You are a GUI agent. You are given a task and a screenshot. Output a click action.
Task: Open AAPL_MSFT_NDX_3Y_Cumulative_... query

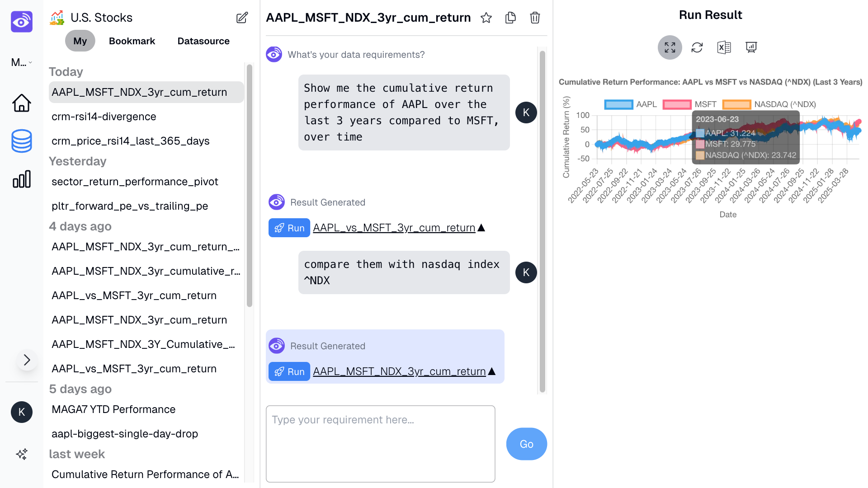[x=146, y=344]
